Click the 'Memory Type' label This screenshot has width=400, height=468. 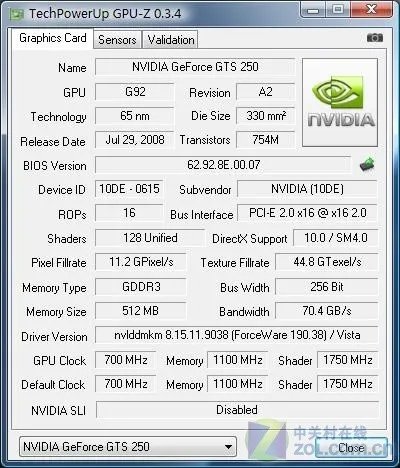(54, 288)
